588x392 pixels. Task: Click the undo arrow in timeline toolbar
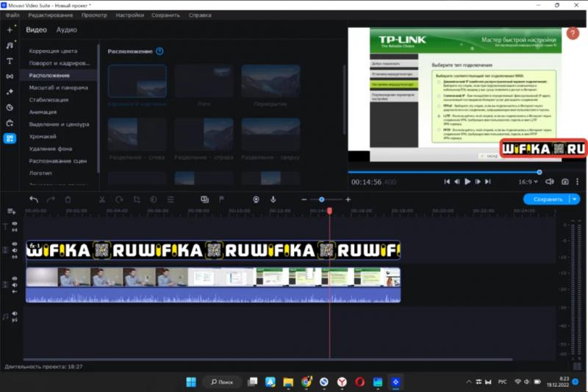[x=34, y=199]
